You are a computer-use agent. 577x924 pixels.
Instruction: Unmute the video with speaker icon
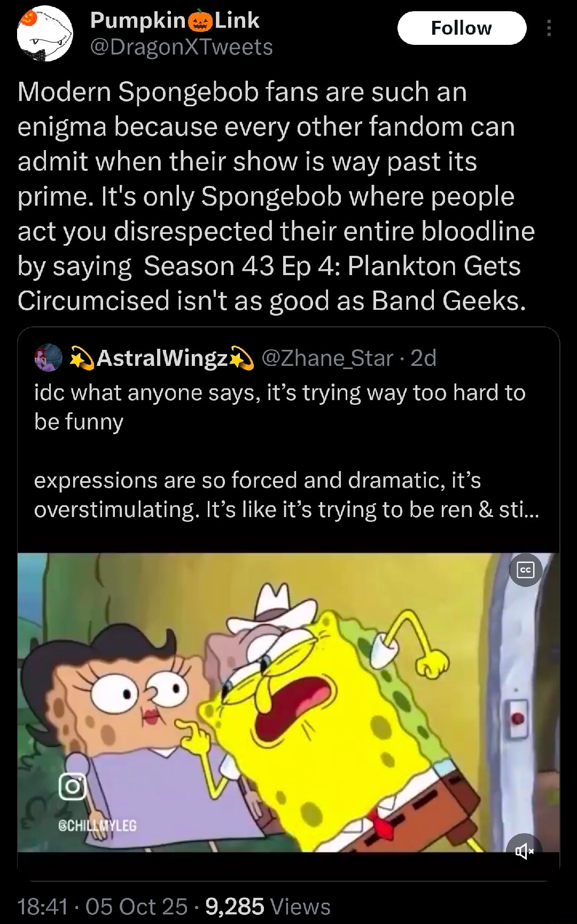pyautogui.click(x=524, y=851)
